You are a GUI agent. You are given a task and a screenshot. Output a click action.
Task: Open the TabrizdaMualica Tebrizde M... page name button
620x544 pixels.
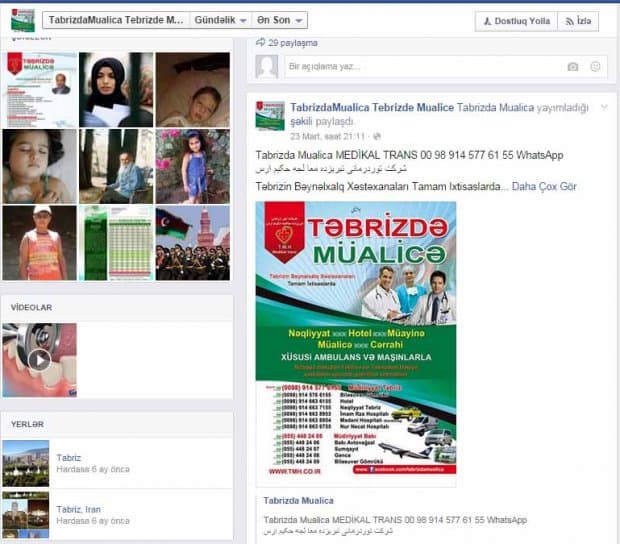(116, 20)
